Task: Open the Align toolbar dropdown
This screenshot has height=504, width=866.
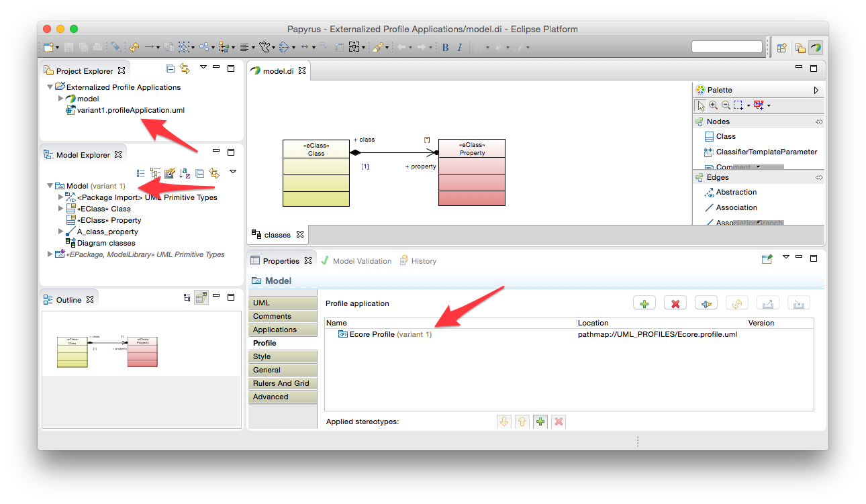Action: [x=234, y=48]
